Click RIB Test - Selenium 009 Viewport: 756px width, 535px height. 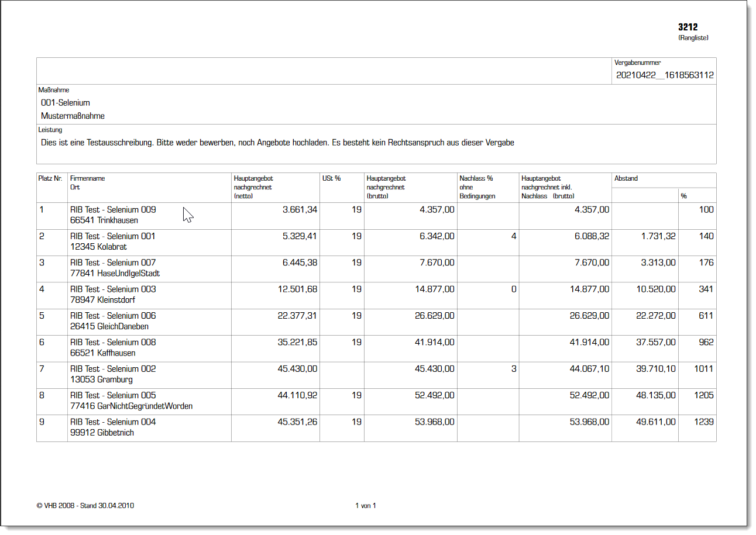(x=113, y=209)
